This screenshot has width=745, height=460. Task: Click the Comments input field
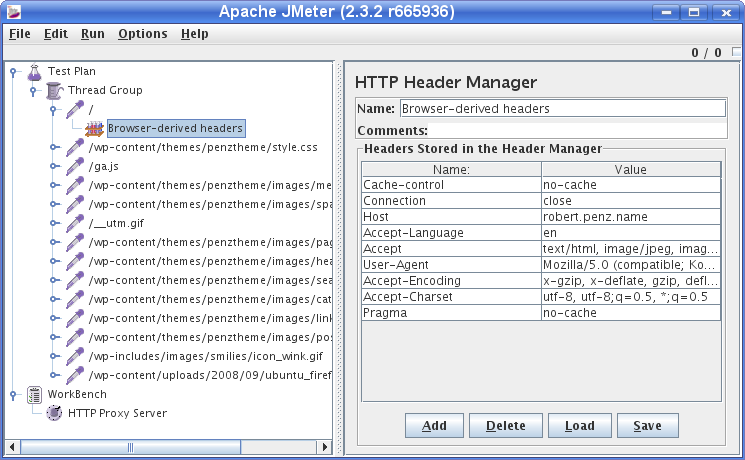[x=577, y=130]
